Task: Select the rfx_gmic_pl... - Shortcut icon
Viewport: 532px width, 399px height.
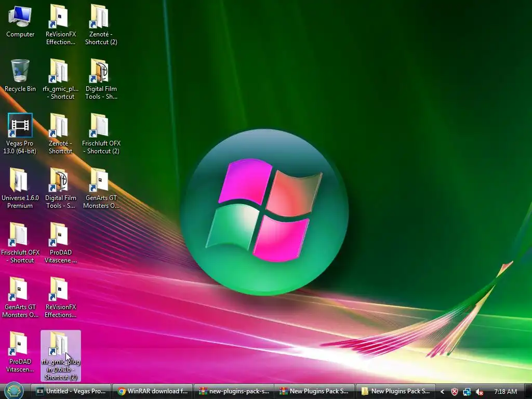Action: click(x=60, y=79)
